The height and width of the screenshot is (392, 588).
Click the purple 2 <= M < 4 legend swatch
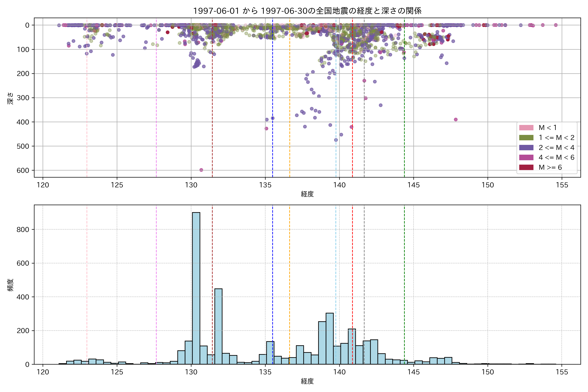tap(526, 147)
